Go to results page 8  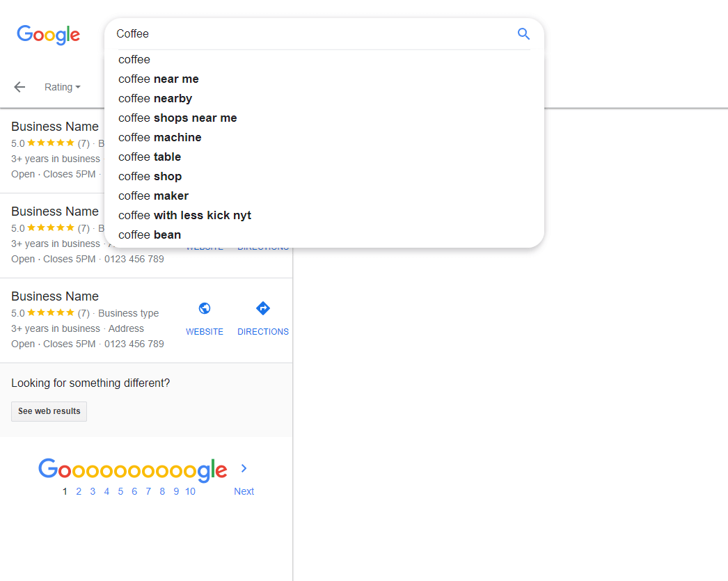tap(162, 491)
